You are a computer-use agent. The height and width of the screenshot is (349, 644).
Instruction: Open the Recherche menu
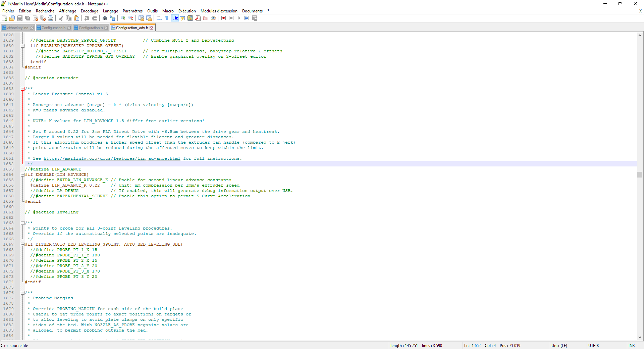point(45,11)
